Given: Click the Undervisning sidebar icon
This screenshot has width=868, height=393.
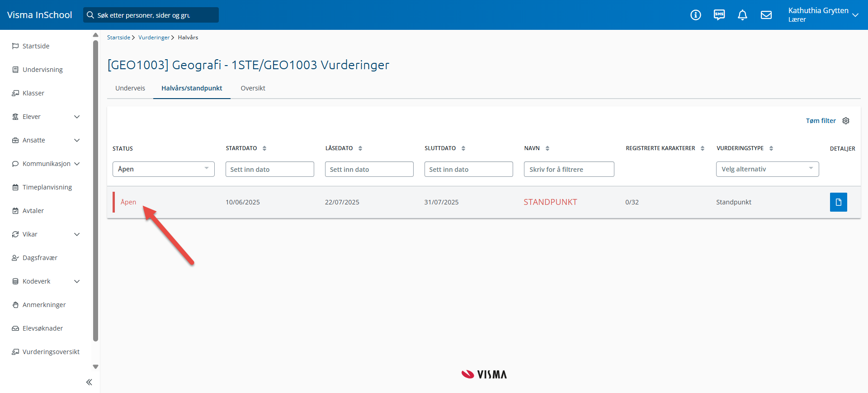Looking at the screenshot, I should click(x=15, y=70).
